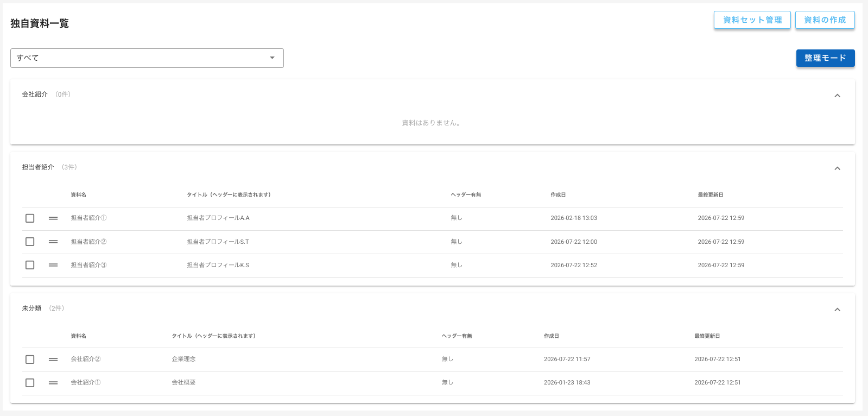The width and height of the screenshot is (868, 416).
Task: Click creation date 2026-07-22 12:52
Action: 574,265
